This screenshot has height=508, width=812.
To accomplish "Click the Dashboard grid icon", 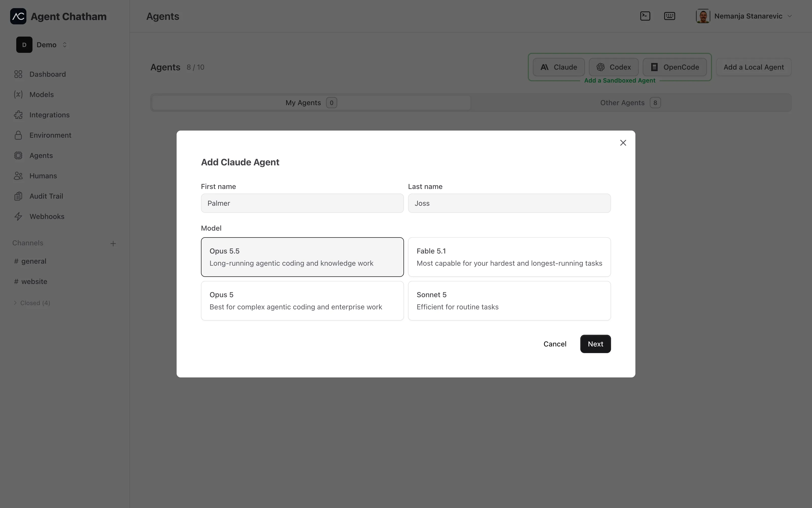I will point(18,74).
